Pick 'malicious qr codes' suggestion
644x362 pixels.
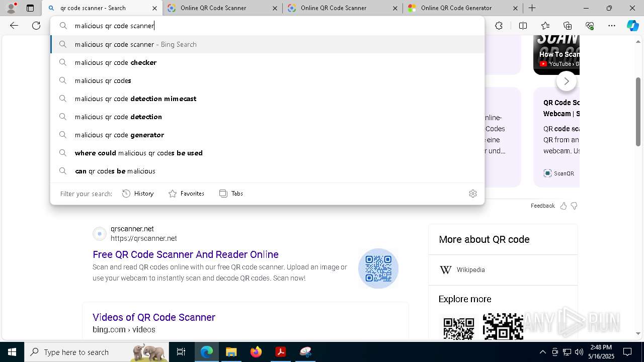click(x=267, y=80)
